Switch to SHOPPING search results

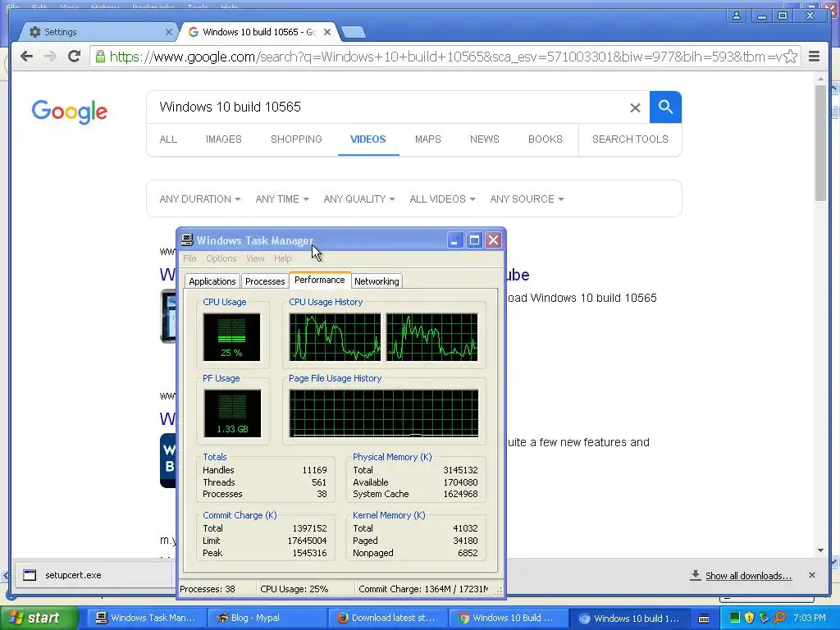click(296, 139)
